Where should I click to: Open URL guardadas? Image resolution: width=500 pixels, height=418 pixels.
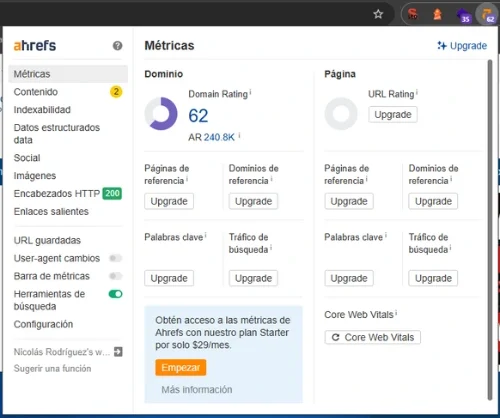(x=47, y=240)
